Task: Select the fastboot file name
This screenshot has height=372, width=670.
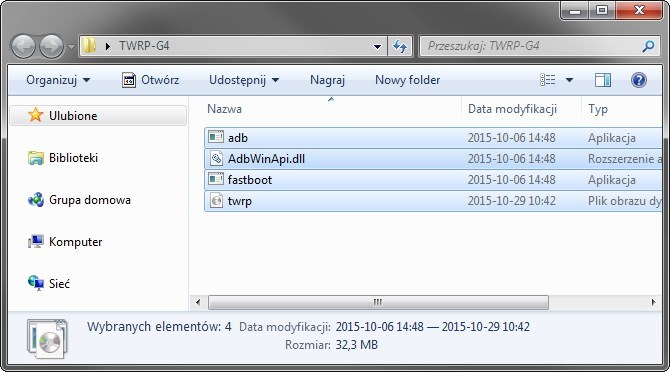Action: tap(250, 180)
